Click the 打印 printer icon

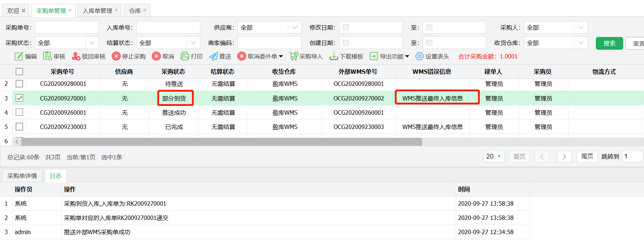coord(185,56)
